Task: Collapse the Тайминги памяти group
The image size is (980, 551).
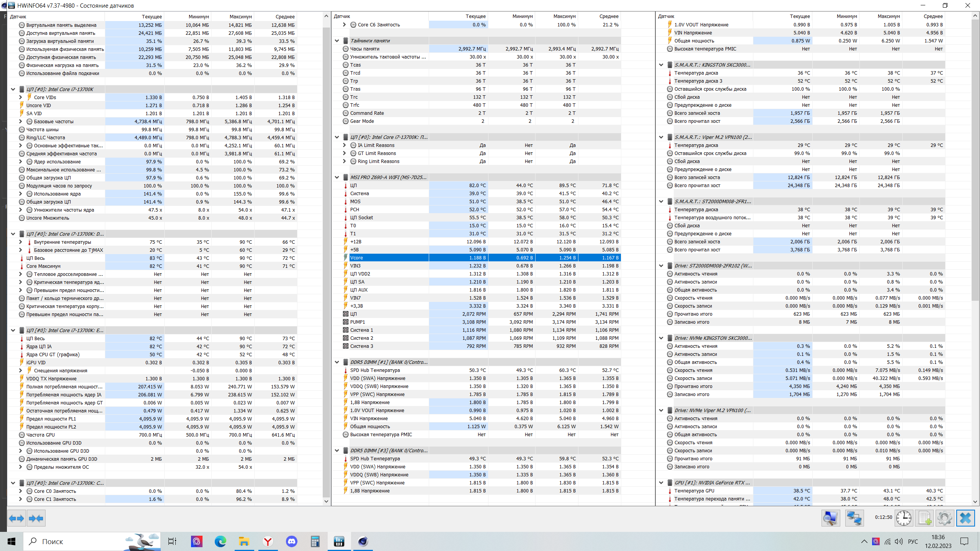Action: click(x=337, y=41)
